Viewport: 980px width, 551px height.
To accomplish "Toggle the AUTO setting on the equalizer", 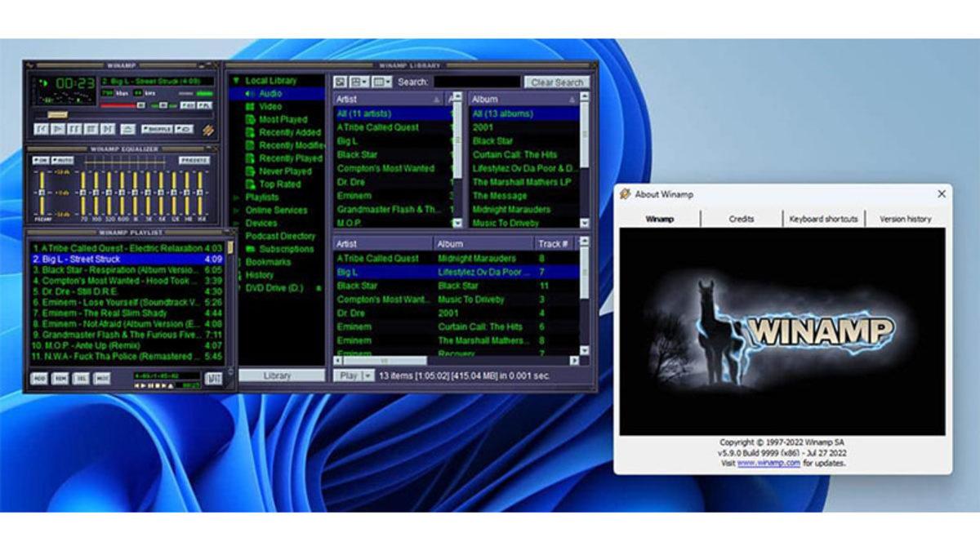I will [x=61, y=160].
